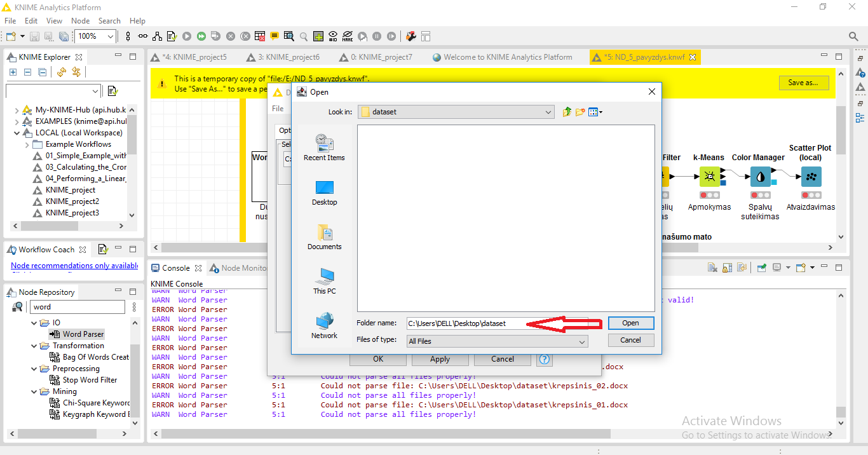
Task: Click the configure node toolbar icon
Action: pos(172,36)
